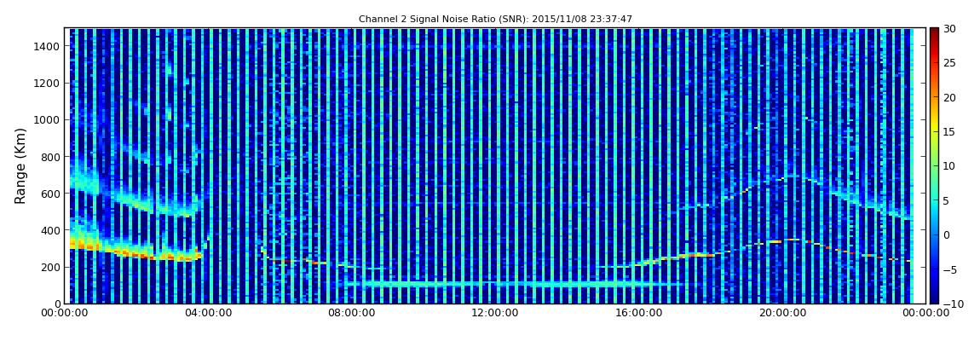Click the 1000 range tick label
Image resolution: width=980 pixels, height=347 pixels.
[x=48, y=120]
